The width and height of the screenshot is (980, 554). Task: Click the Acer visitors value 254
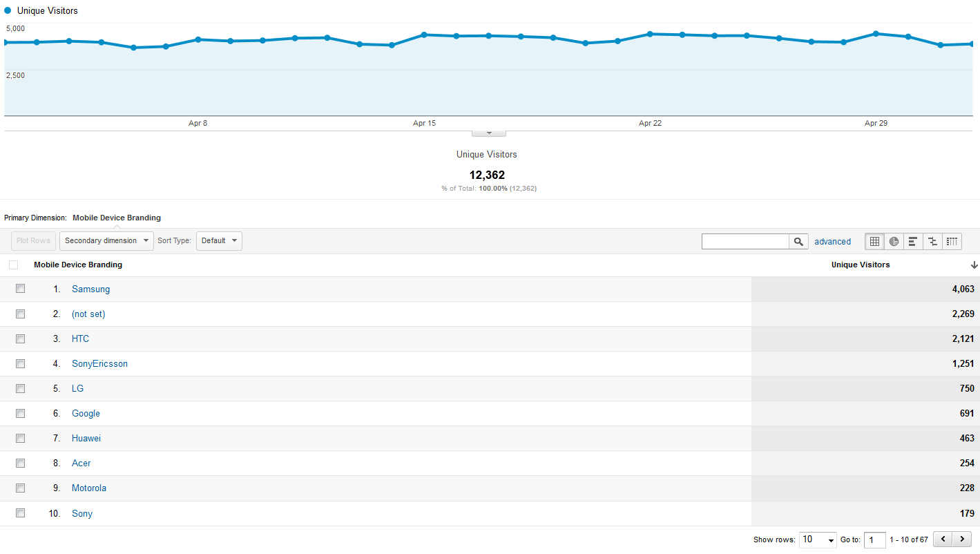(967, 464)
